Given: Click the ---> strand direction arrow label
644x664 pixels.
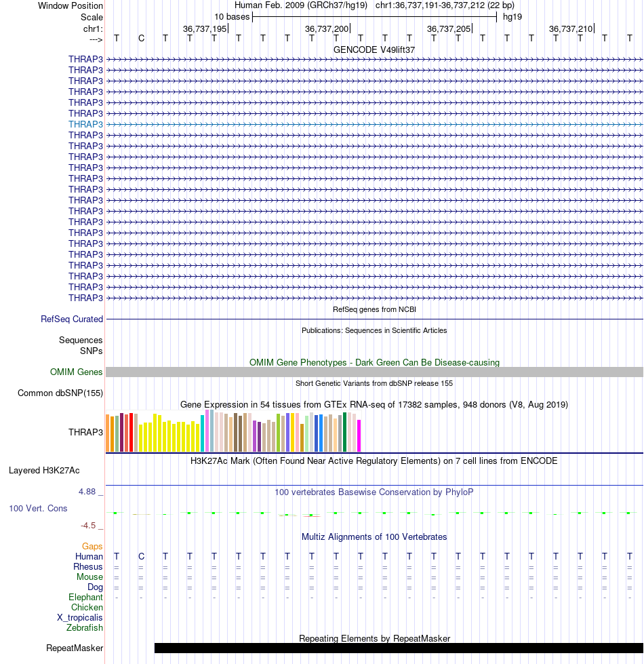Looking at the screenshot, I should point(96,39).
